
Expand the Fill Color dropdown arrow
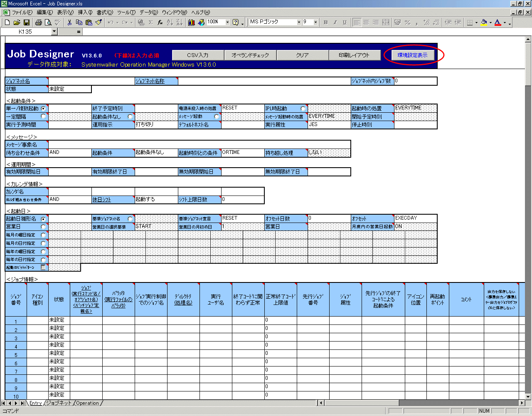pyautogui.click(x=490, y=22)
